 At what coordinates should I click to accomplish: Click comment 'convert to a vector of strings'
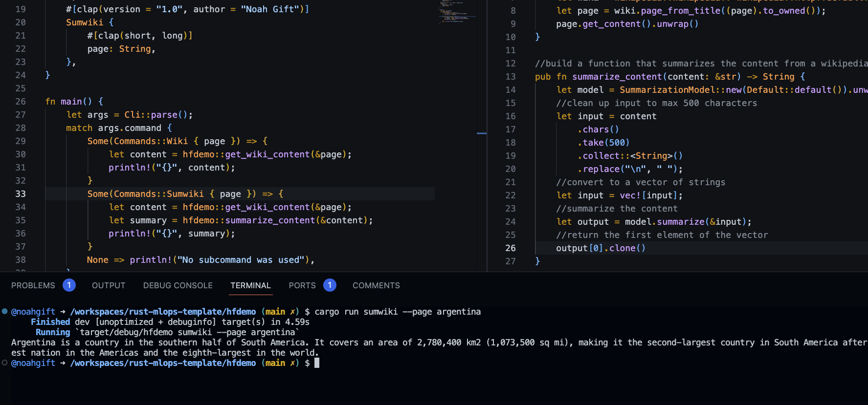(x=641, y=182)
